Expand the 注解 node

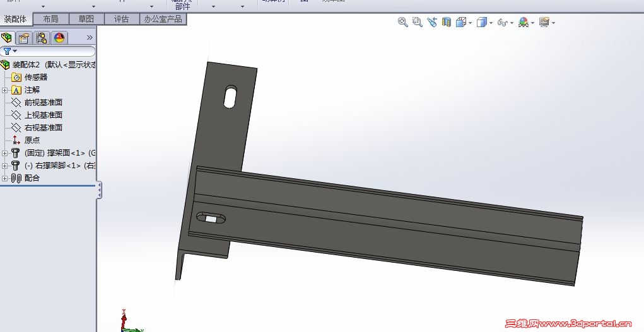coord(4,90)
